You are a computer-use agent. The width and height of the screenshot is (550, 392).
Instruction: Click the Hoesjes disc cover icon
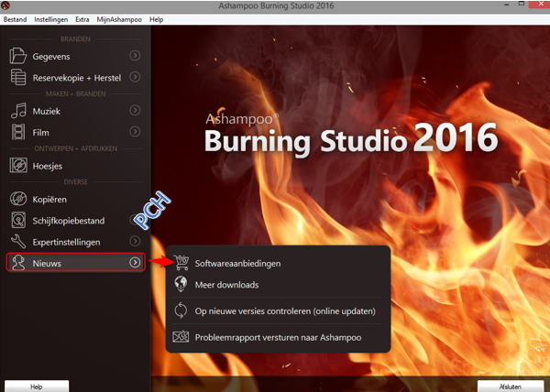point(18,166)
